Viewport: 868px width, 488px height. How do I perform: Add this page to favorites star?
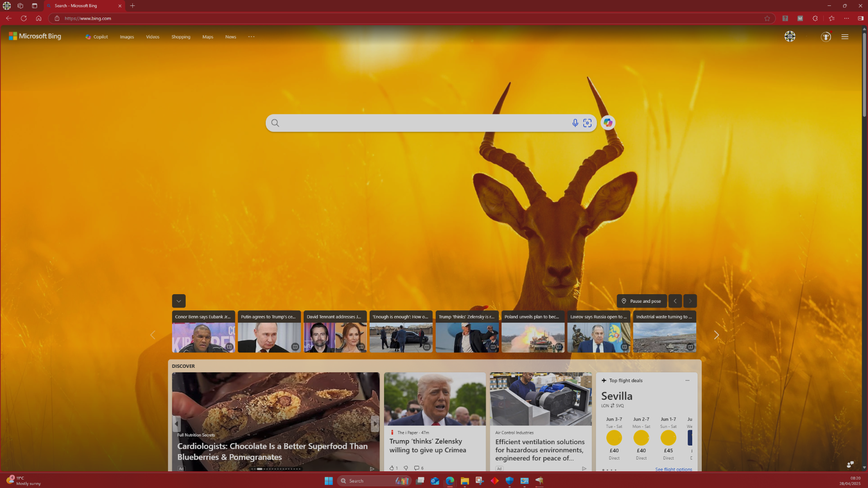(x=767, y=19)
